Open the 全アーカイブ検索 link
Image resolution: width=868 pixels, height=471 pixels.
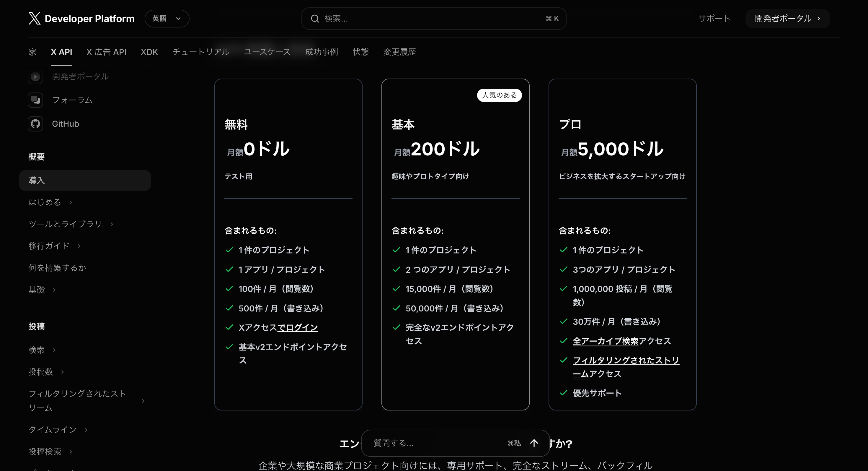point(606,341)
